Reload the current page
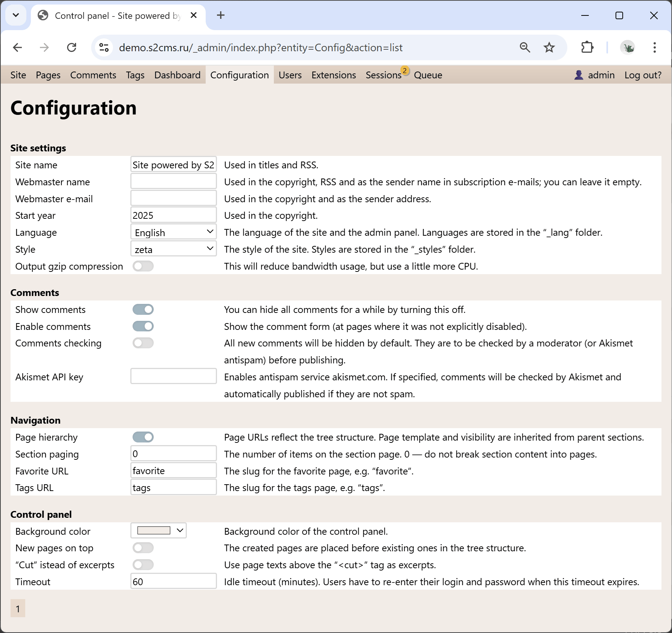This screenshot has height=633, width=672. [72, 47]
